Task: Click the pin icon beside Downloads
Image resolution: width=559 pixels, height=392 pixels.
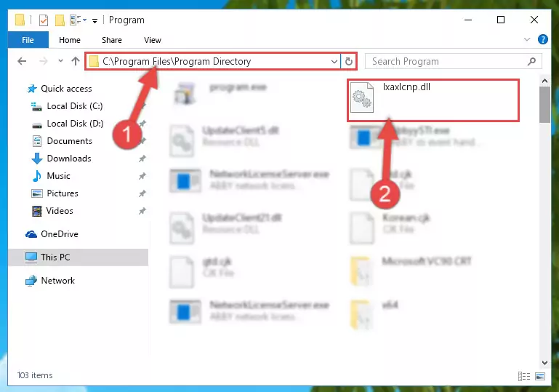Action: tap(142, 159)
